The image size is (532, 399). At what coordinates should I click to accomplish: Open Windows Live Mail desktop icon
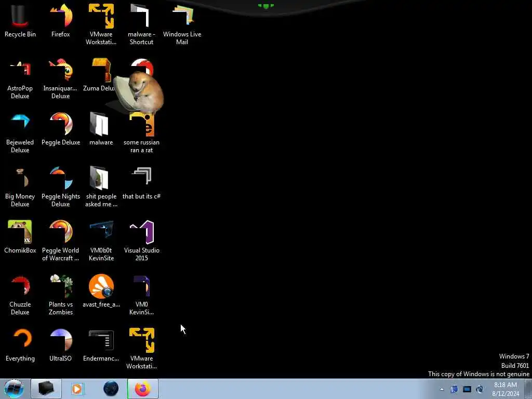182,24
